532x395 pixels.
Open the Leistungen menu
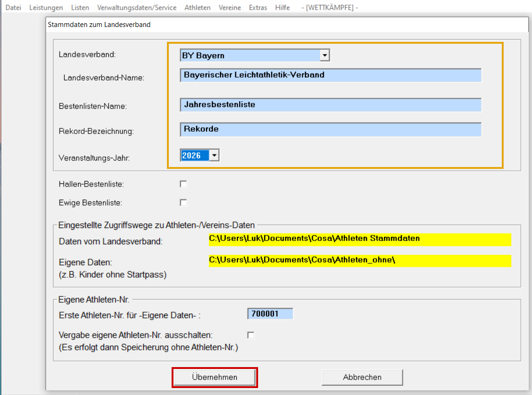click(x=46, y=7)
